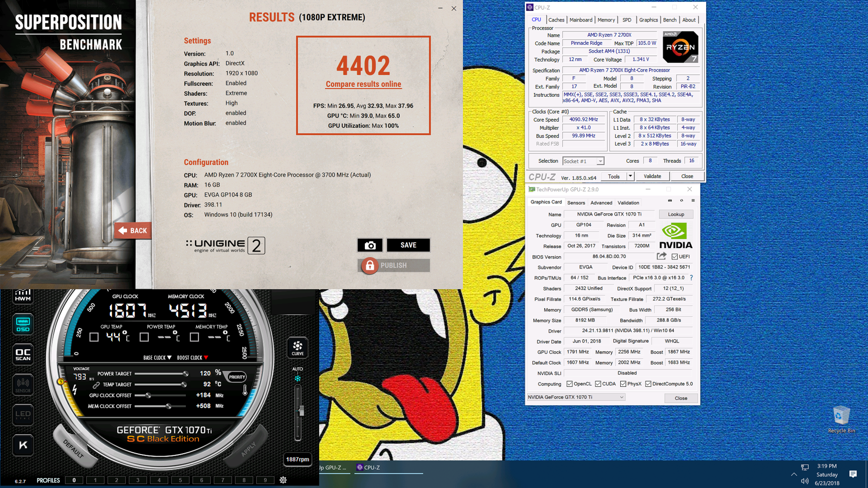Switch to the Memory tab in CPU-Z
The height and width of the screenshot is (488, 868).
606,20
